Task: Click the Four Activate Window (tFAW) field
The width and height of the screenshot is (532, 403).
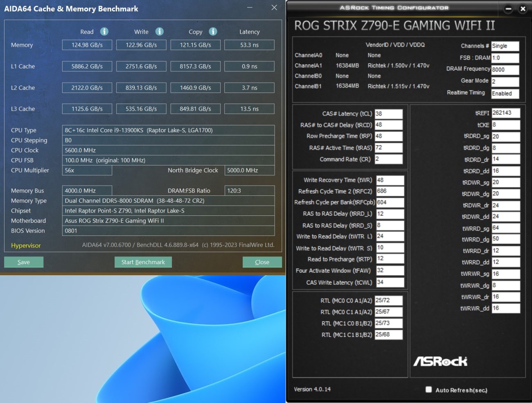Action: click(390, 270)
